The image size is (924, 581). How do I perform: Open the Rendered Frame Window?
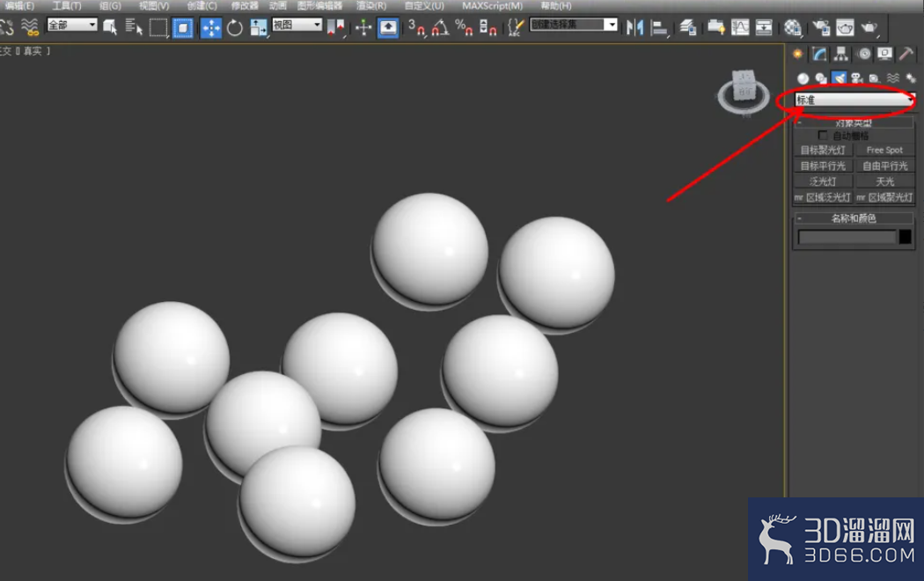(845, 27)
